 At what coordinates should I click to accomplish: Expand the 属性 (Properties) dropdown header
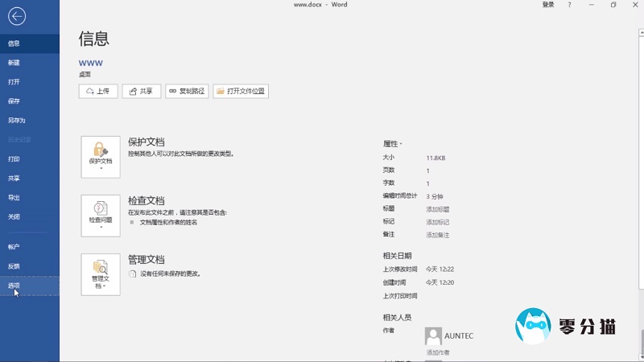[x=393, y=143]
